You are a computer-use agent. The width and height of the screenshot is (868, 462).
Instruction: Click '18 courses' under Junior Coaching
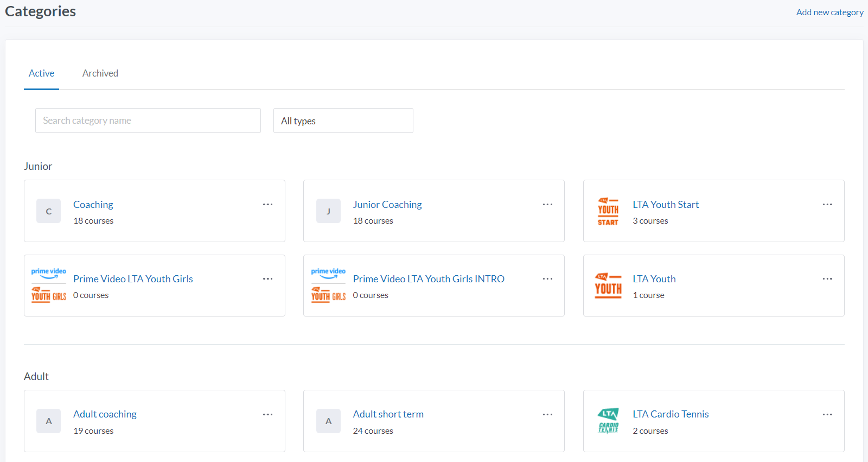373,221
